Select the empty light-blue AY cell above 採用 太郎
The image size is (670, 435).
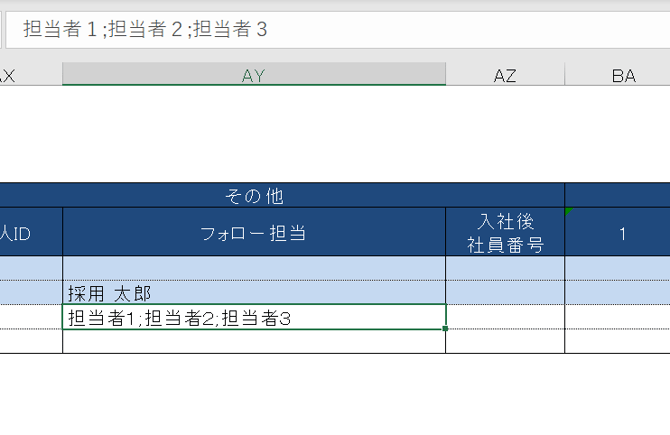(254, 268)
